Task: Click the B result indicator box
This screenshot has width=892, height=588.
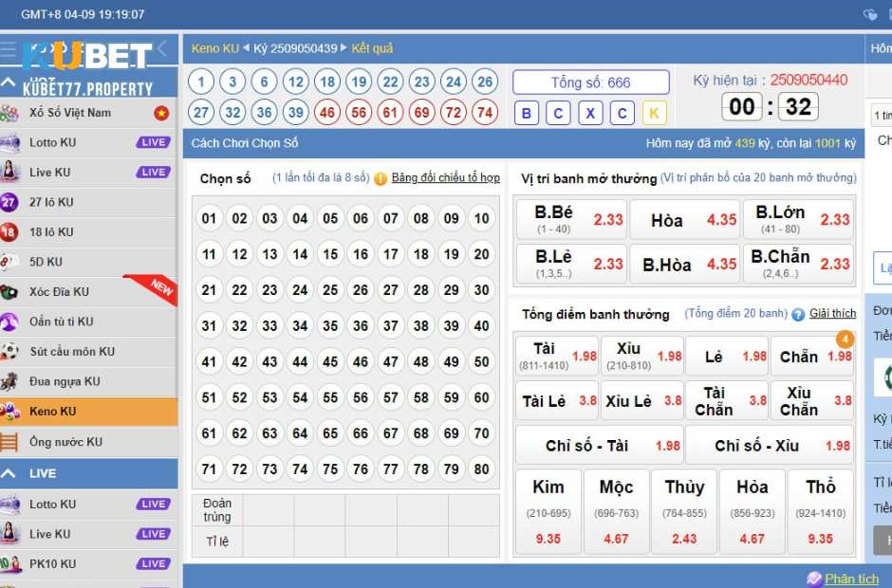Action: point(527,113)
